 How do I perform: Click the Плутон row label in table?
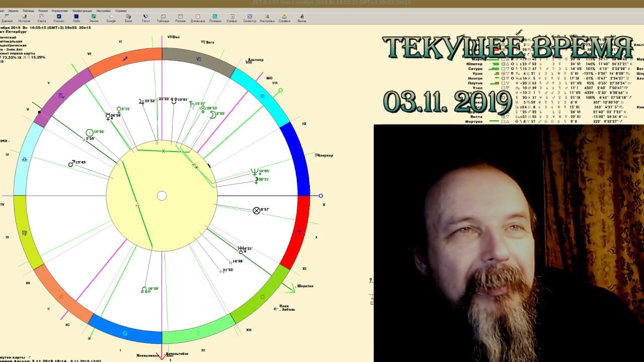pos(474,83)
